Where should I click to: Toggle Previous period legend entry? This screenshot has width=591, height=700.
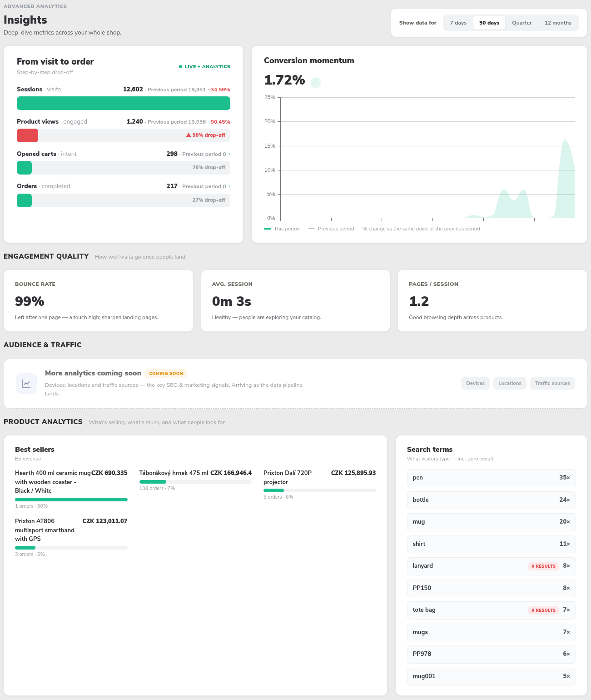pos(331,229)
